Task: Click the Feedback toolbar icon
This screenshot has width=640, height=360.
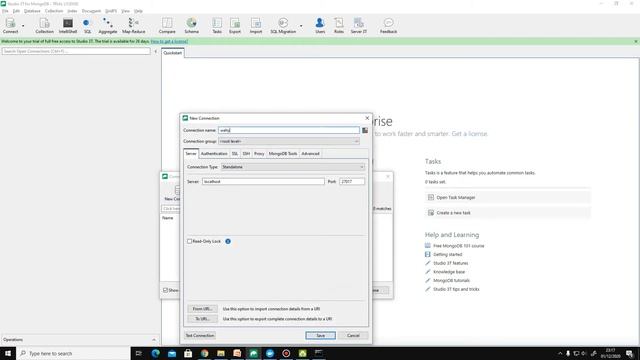Action: pos(388,25)
